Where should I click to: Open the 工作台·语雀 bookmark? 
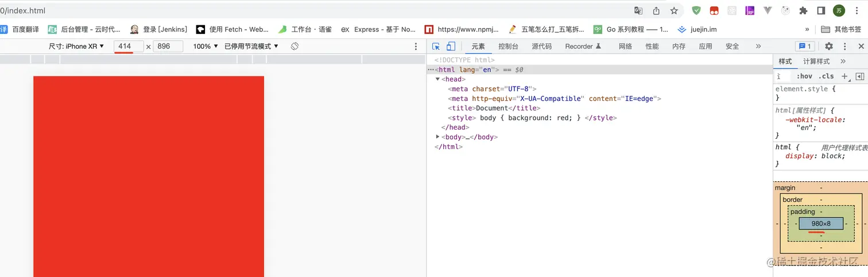(305, 29)
